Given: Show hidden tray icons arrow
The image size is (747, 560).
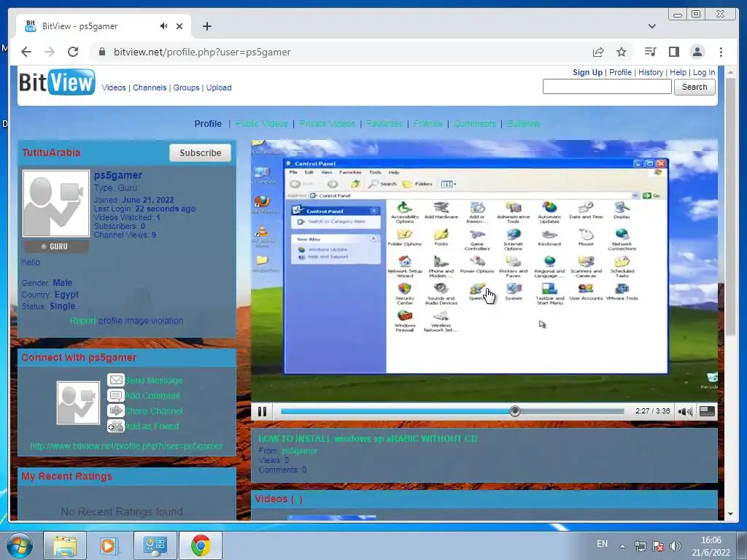Looking at the screenshot, I should [622, 546].
